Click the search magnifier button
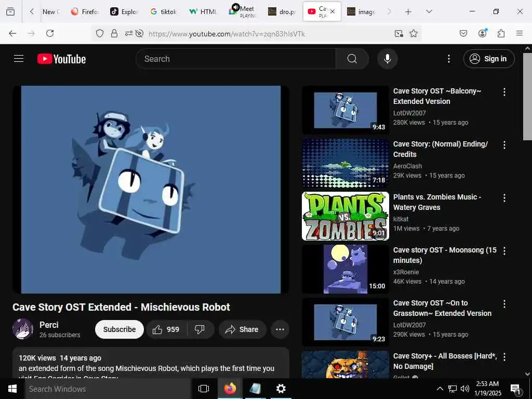 click(x=352, y=59)
